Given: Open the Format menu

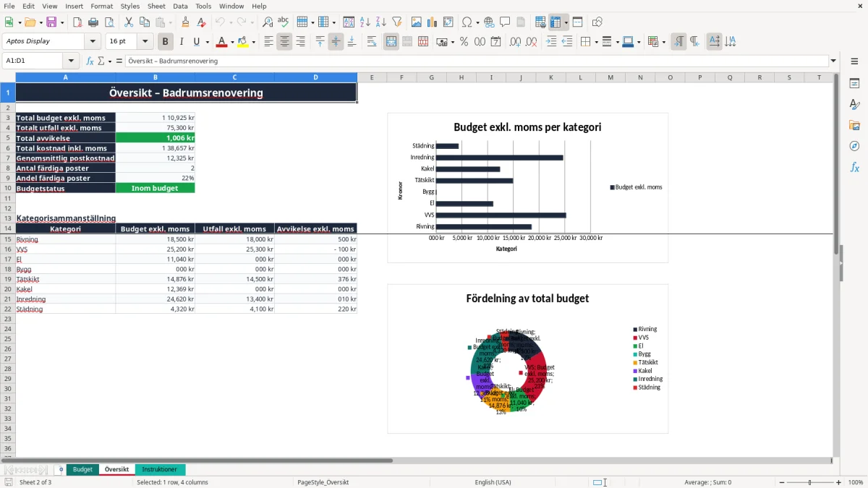Looking at the screenshot, I should pyautogui.click(x=102, y=6).
